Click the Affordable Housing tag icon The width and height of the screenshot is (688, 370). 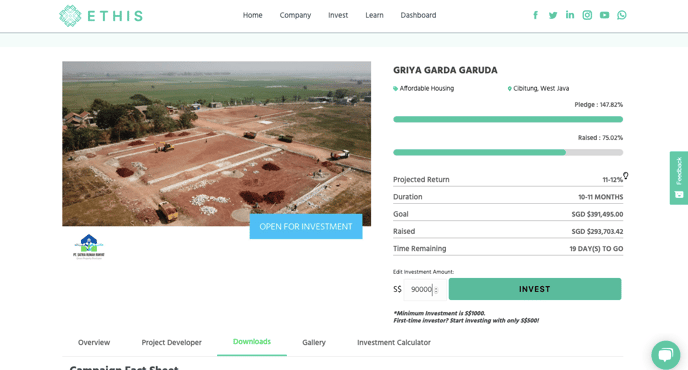click(395, 89)
